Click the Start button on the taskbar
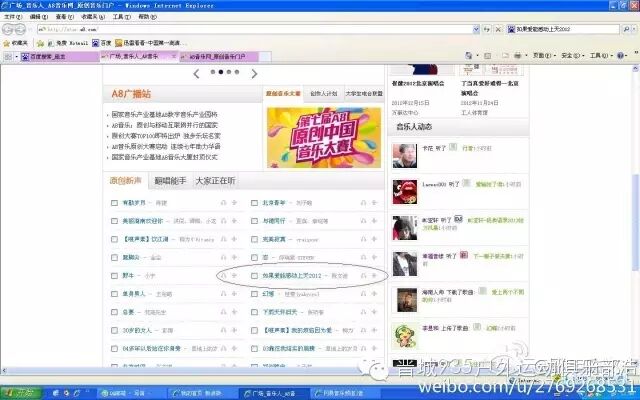Viewport: 640px width, 400px height. (20, 393)
